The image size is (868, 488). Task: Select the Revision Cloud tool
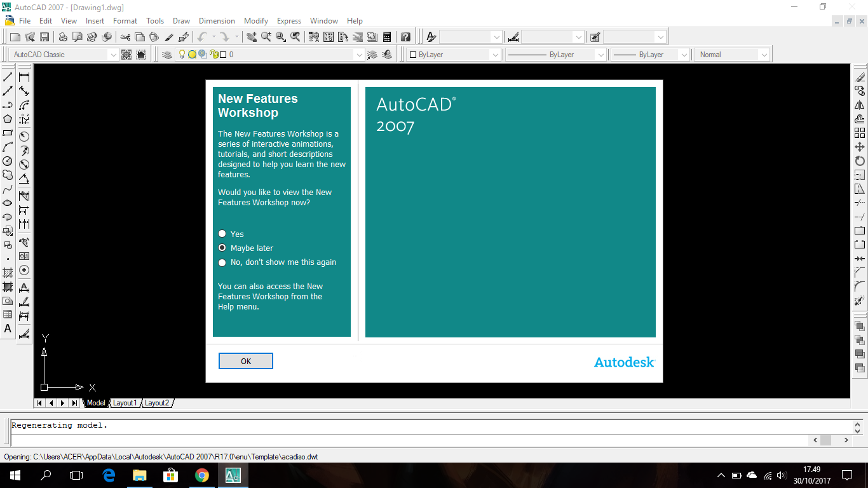[x=8, y=175]
